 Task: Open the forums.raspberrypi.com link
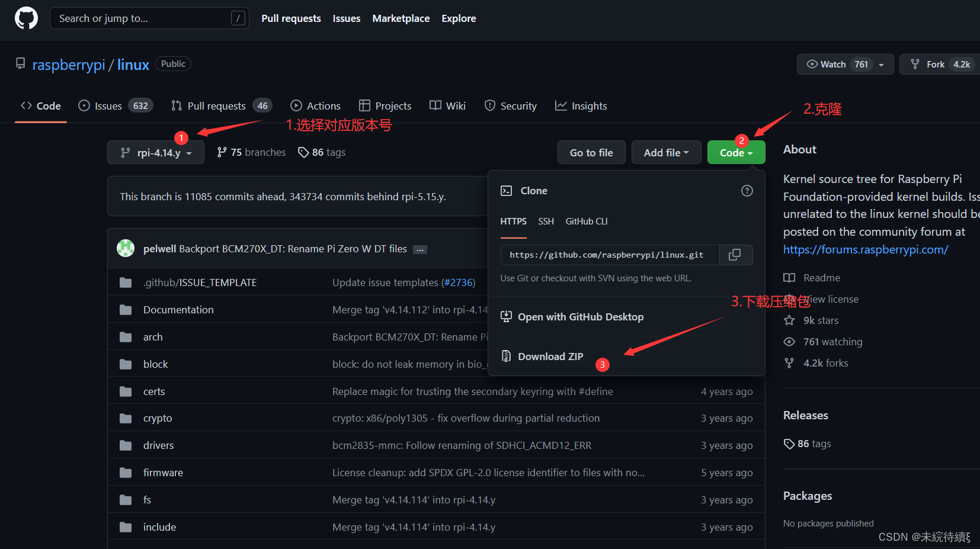point(866,249)
